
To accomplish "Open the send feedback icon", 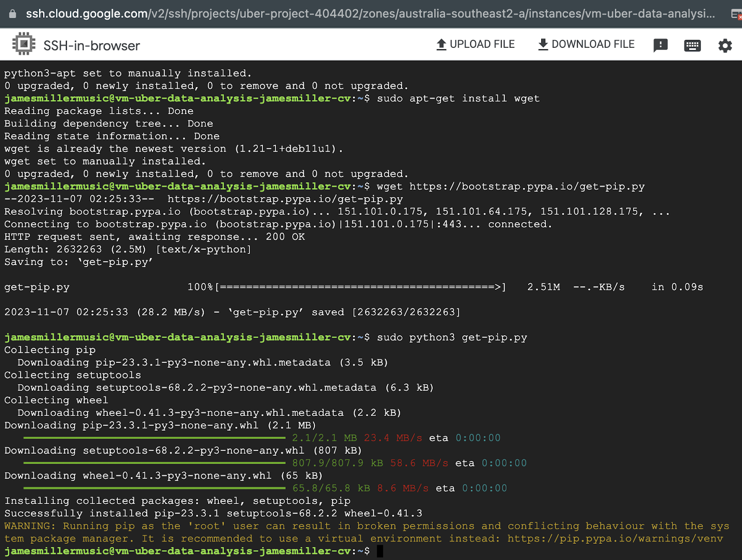I will pyautogui.click(x=660, y=45).
